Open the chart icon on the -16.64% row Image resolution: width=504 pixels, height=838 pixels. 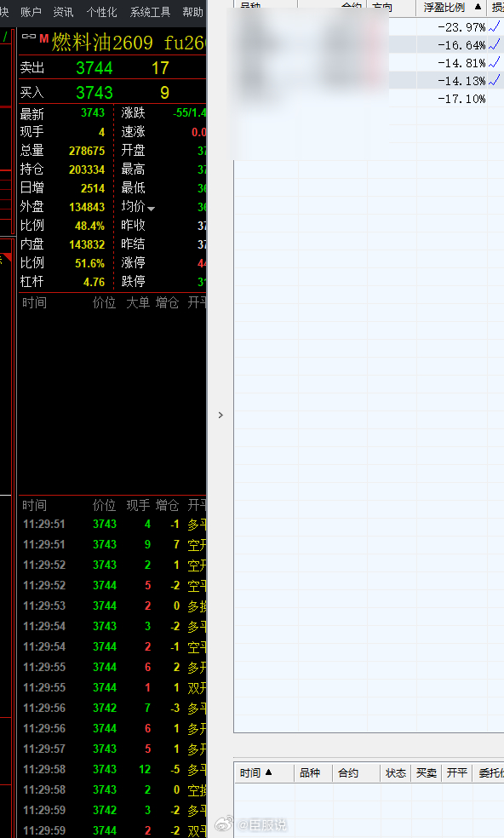(x=495, y=45)
